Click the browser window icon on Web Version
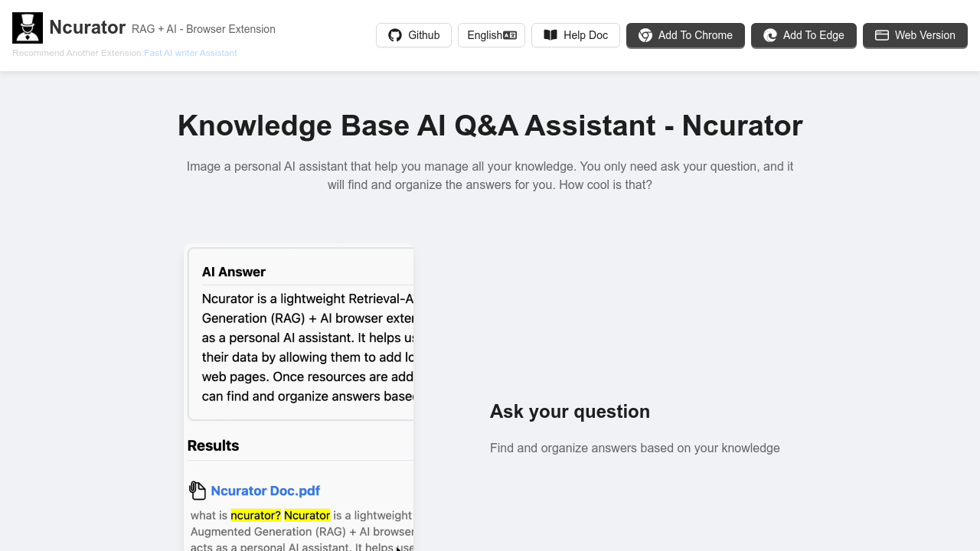 pos(881,35)
